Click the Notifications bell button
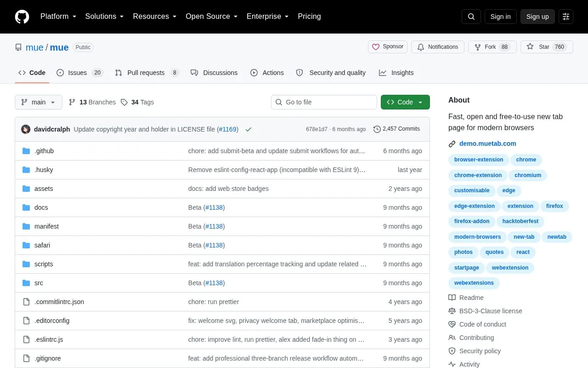588x368 pixels. click(x=438, y=47)
